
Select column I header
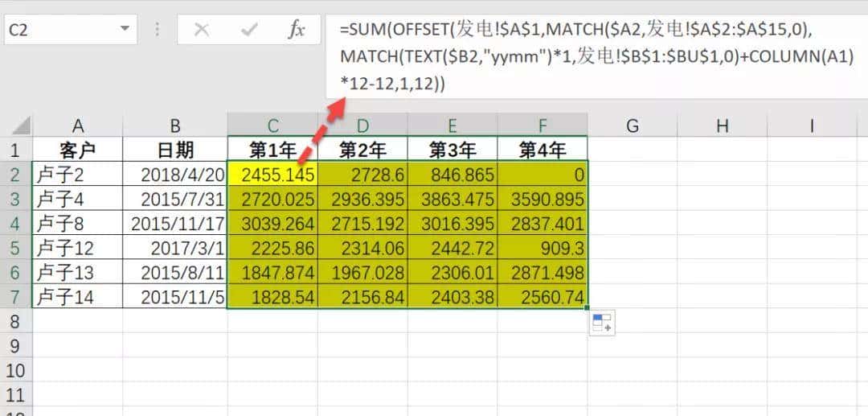click(812, 126)
